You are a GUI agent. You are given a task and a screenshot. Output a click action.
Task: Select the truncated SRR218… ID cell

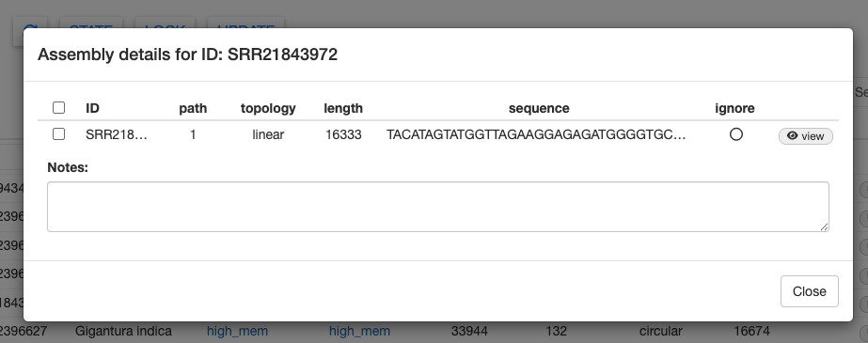pos(117,134)
